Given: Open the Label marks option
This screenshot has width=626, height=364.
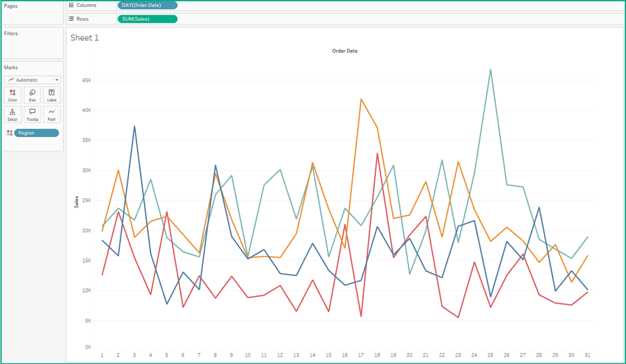Looking at the screenshot, I should click(51, 95).
